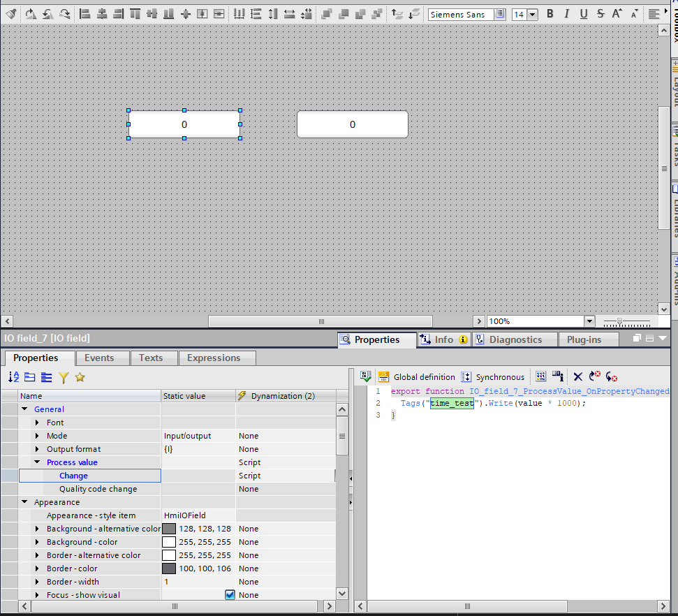Open the font name dropdown
This screenshot has height=616, width=678.
point(501,14)
